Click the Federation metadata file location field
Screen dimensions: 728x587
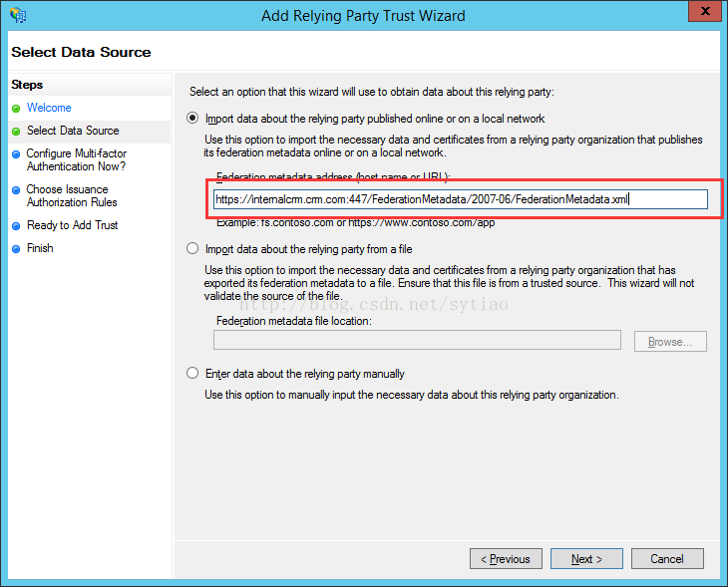point(417,340)
